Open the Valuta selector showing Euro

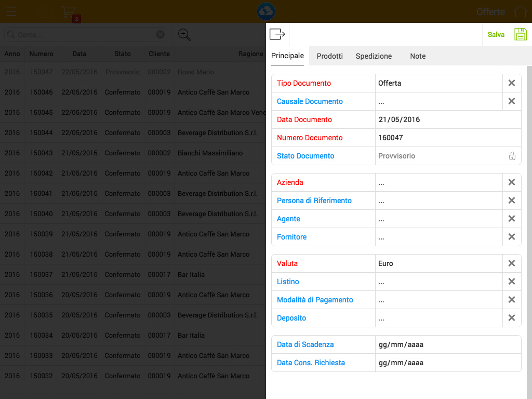pos(438,263)
